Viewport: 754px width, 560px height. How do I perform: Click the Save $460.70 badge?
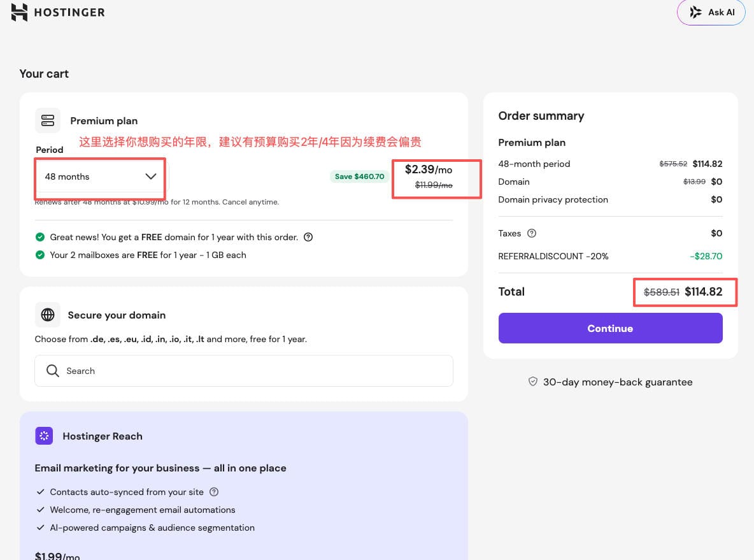[x=359, y=176]
